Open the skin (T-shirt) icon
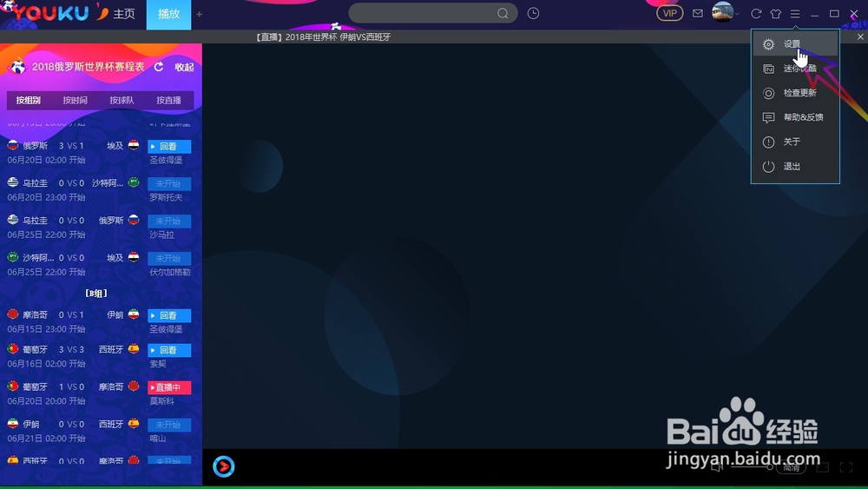The height and width of the screenshot is (489, 868). pos(775,14)
